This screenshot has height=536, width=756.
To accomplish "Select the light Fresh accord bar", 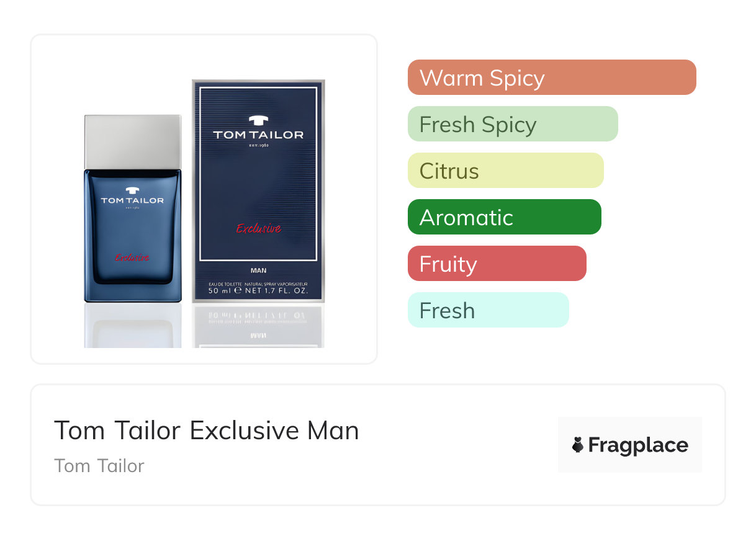I will (488, 310).
